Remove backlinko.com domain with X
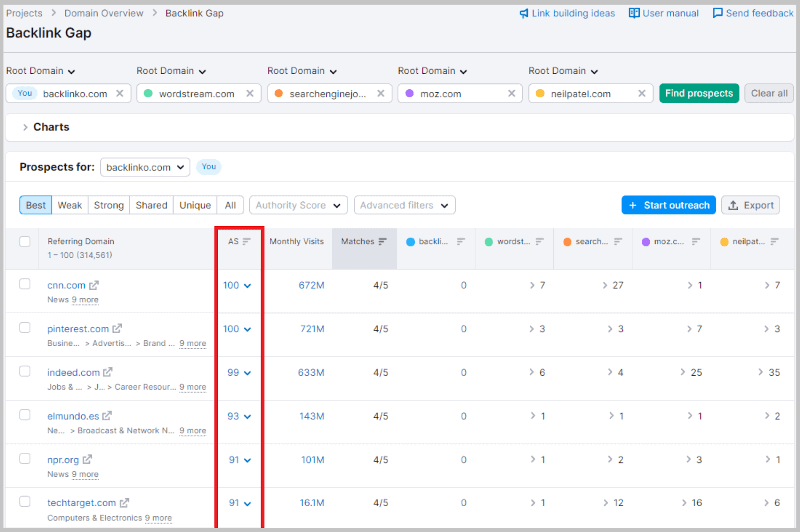The width and height of the screenshot is (800, 532). pyautogui.click(x=120, y=93)
